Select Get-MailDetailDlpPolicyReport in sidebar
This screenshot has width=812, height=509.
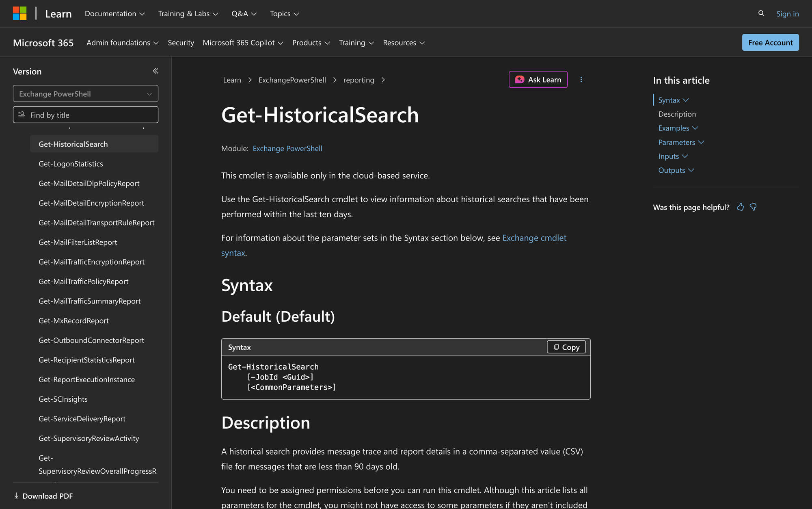point(89,184)
